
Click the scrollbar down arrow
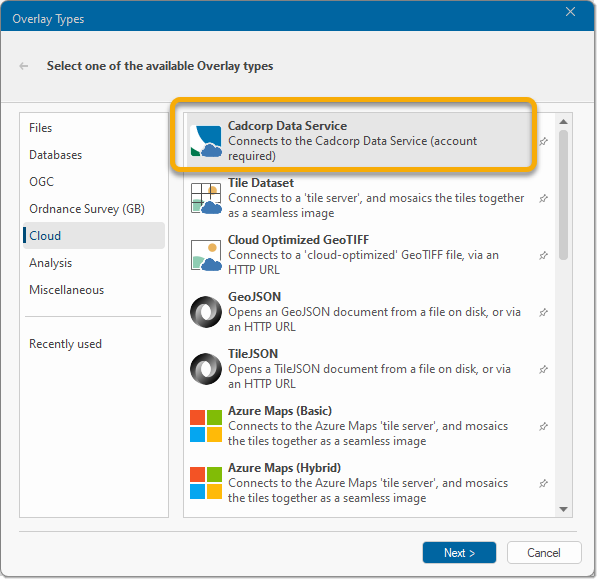point(563,509)
